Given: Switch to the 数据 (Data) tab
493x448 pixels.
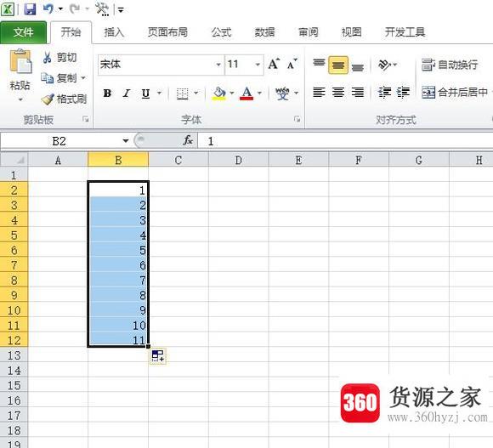Looking at the screenshot, I should tap(264, 32).
